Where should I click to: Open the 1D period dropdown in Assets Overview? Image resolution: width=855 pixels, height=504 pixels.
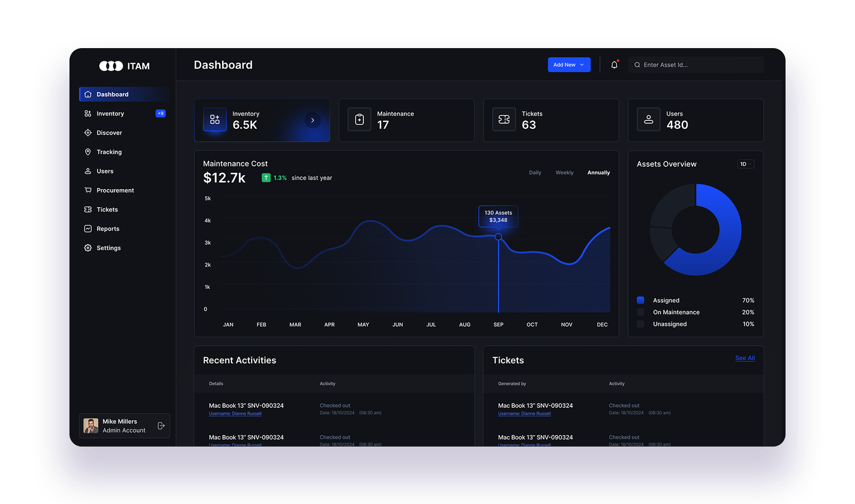(x=745, y=164)
